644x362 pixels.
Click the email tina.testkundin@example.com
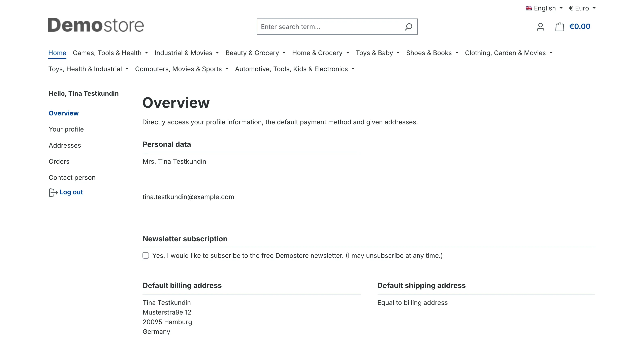(188, 197)
